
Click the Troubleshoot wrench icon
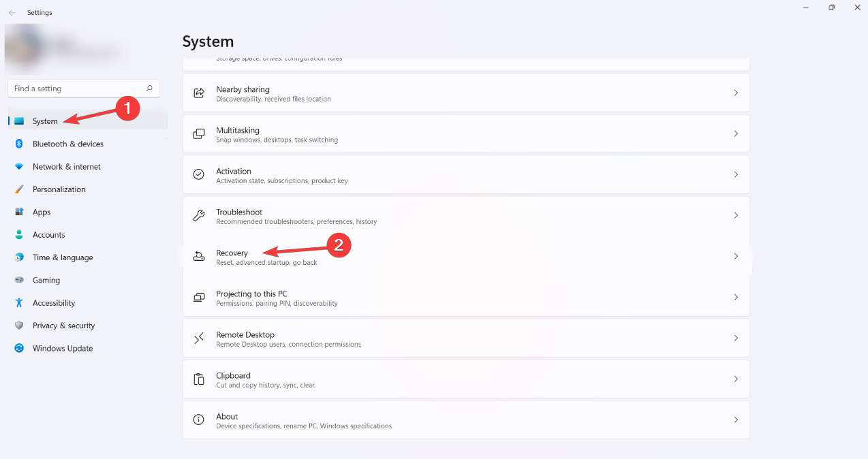point(199,216)
